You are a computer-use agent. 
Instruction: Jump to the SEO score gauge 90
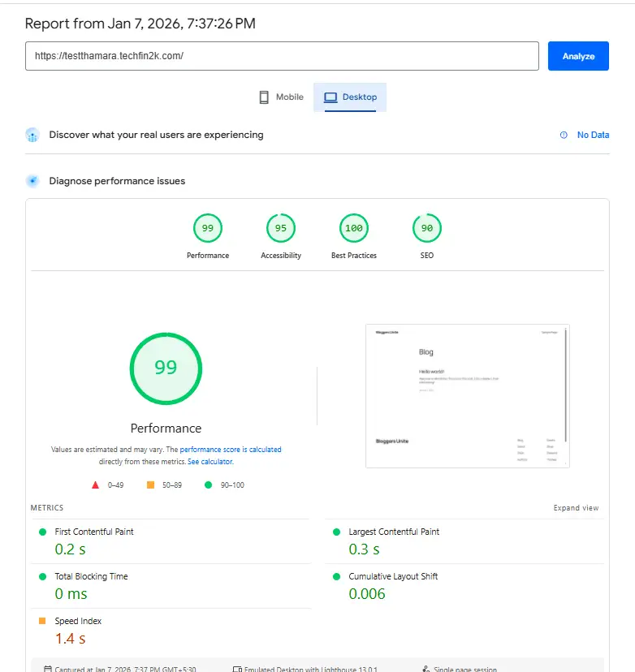tap(426, 228)
